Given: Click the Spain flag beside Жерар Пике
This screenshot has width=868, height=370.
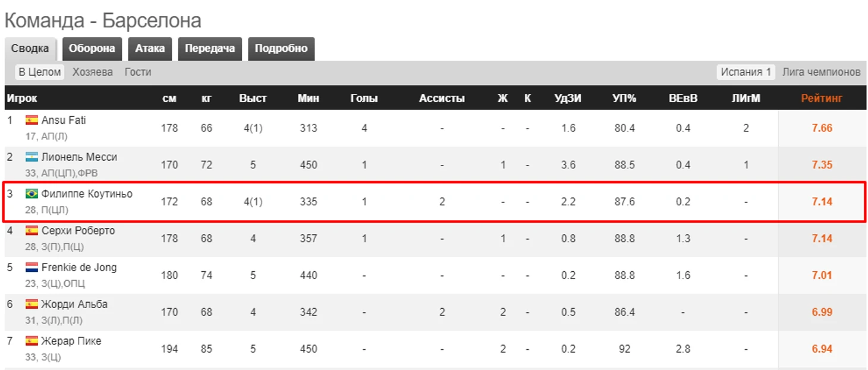Looking at the screenshot, I should click(32, 341).
